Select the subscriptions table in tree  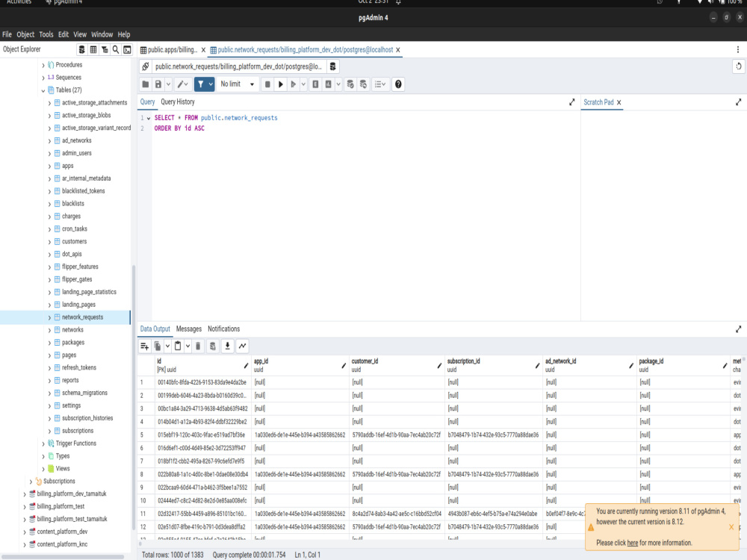78,431
